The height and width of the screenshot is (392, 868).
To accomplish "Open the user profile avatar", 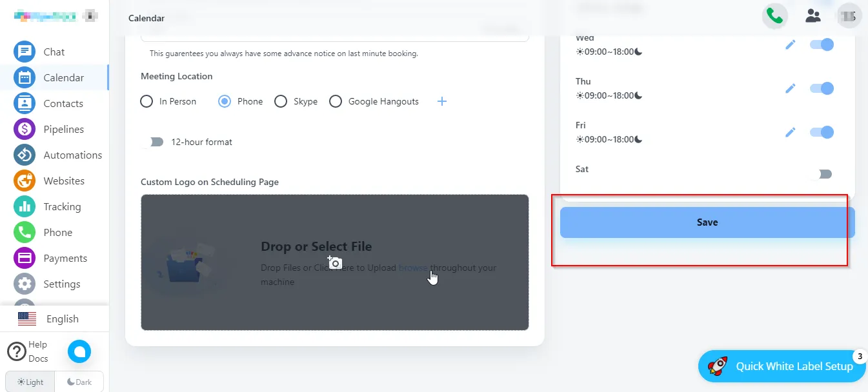I will [849, 16].
